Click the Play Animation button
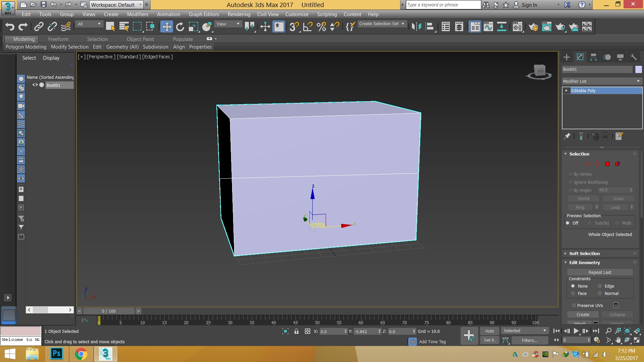 (576, 331)
